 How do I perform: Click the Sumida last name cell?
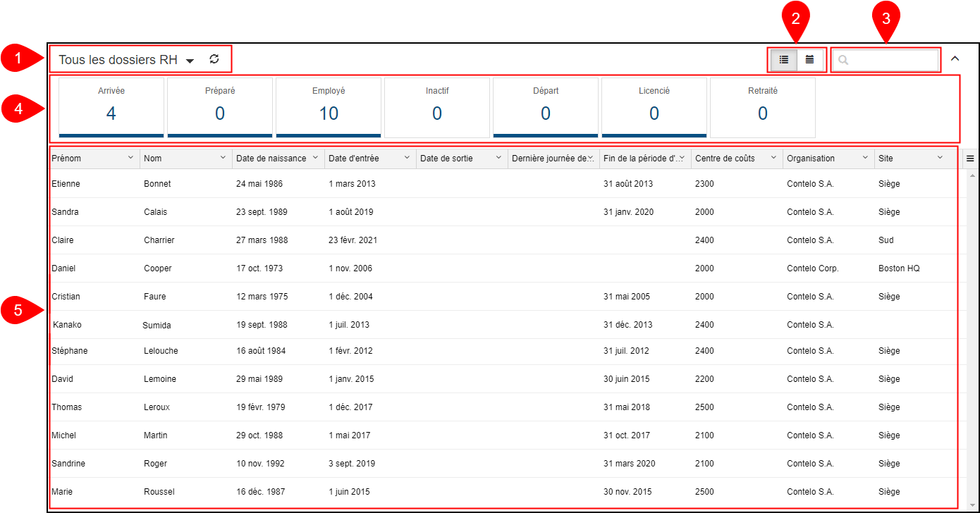(x=157, y=326)
